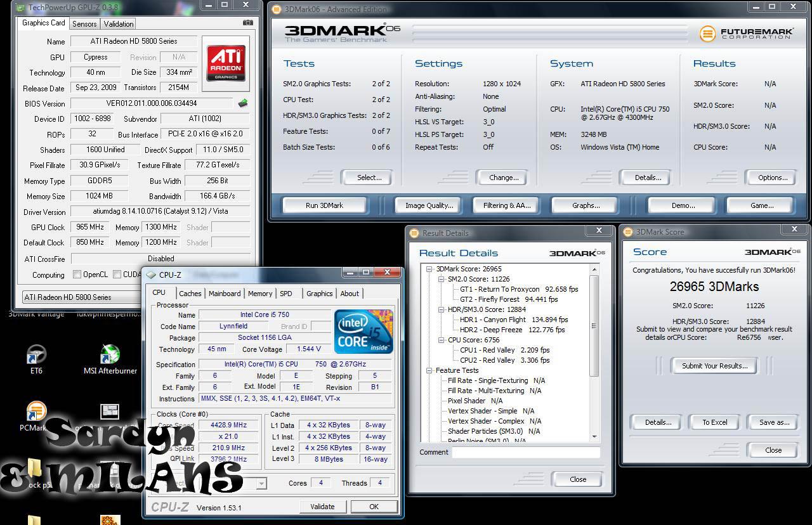Screen dimensions: 812x525
Task: Click the GPU-Z title bar app icon
Action: [x=21, y=8]
